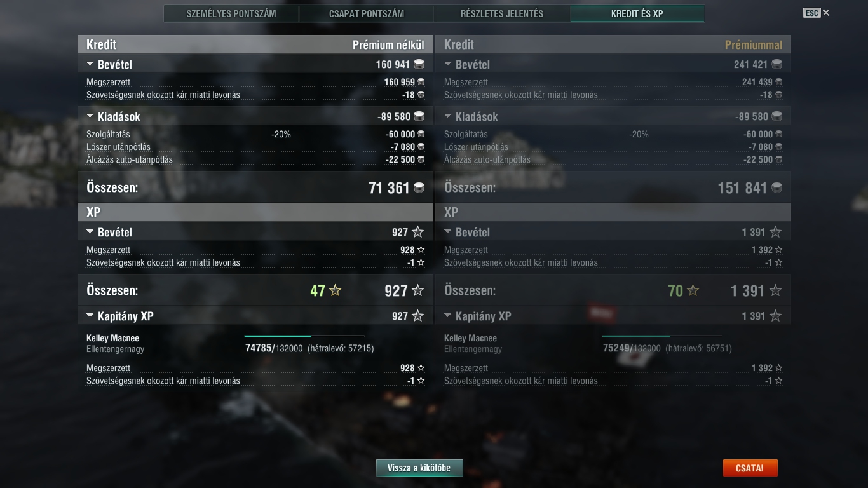This screenshot has height=488, width=868.
Task: Click Kelley Macnee's commander XP progress bar
Action: coord(304,335)
